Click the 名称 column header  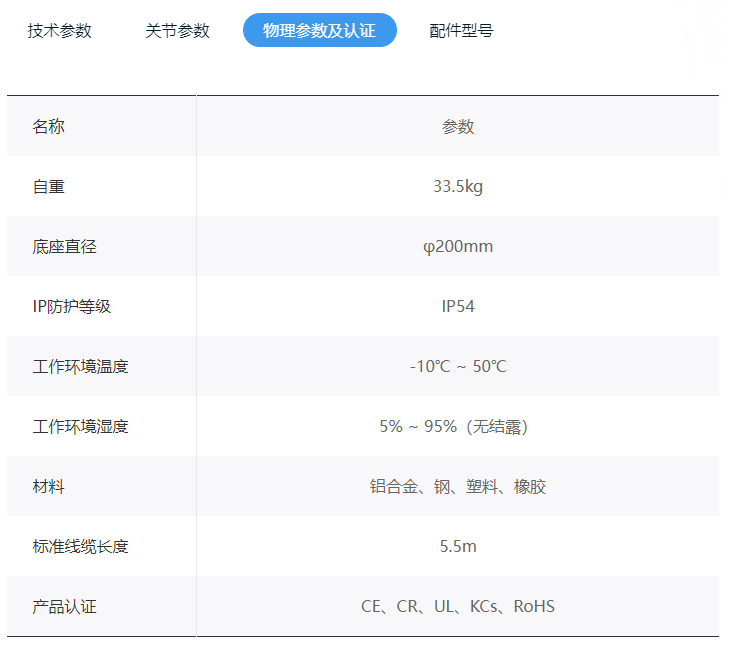pos(48,126)
